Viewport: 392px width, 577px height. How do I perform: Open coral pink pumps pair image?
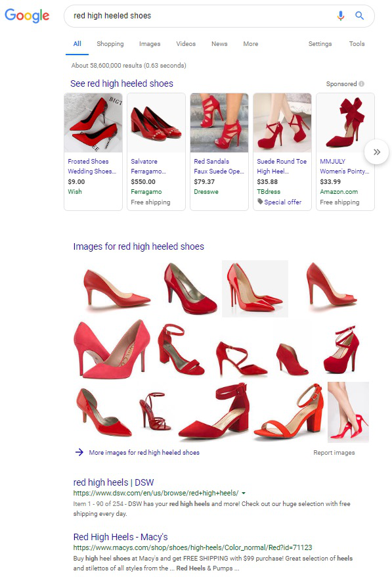coord(112,349)
